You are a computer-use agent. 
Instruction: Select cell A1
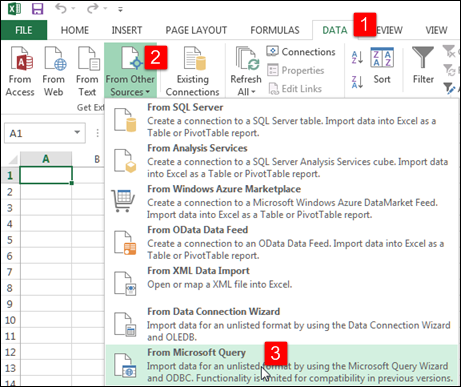pyautogui.click(x=46, y=175)
